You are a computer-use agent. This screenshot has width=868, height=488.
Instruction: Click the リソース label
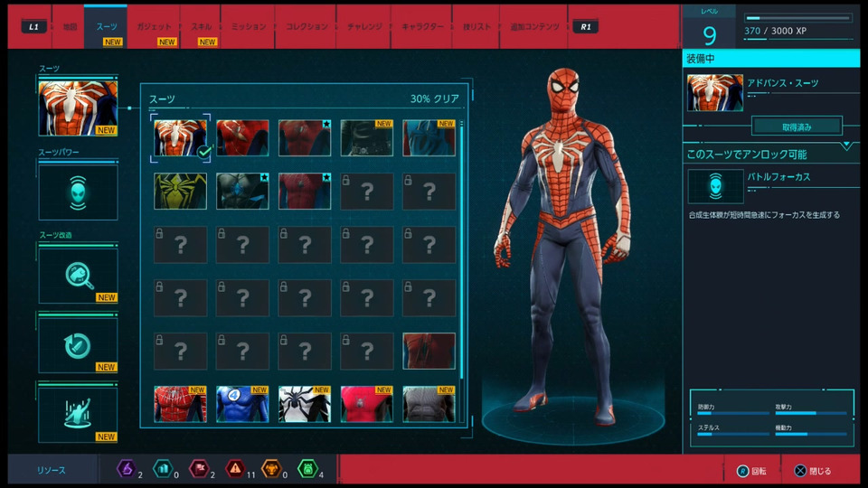51,470
